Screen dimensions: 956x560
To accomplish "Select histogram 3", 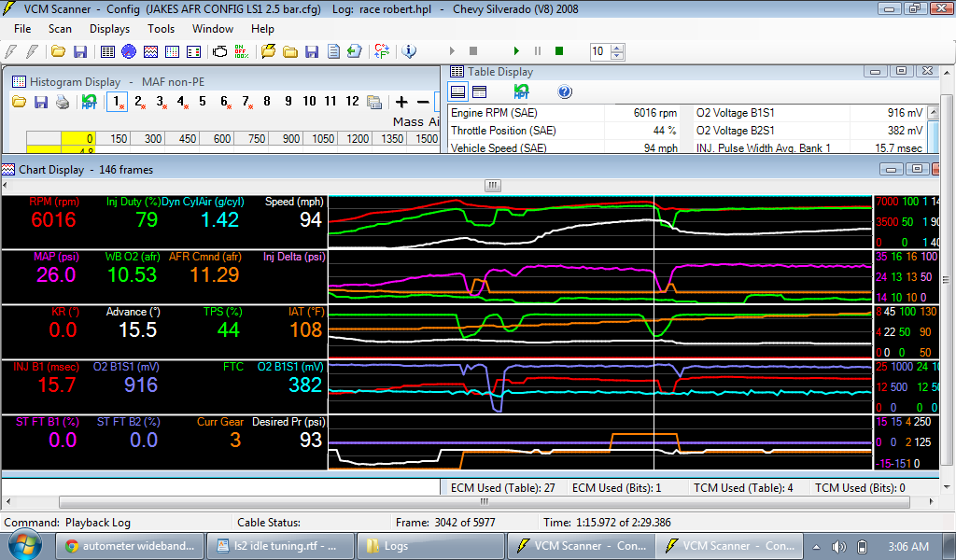I will click(161, 101).
